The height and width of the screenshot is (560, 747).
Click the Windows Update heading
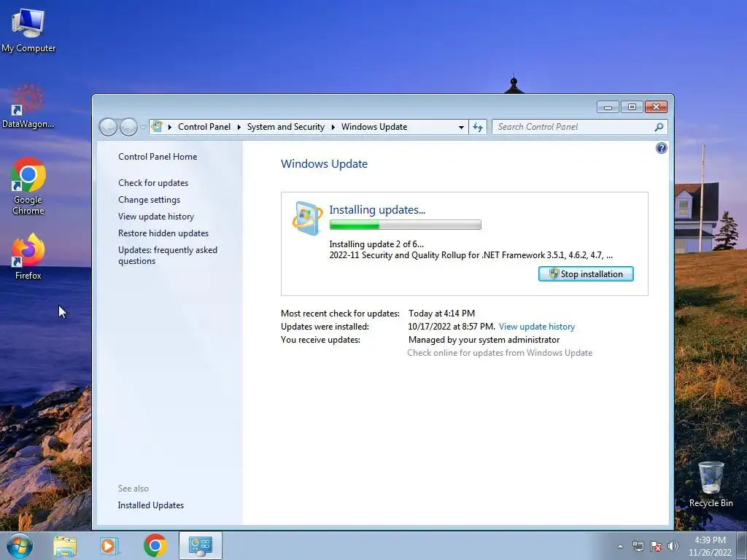324,164
